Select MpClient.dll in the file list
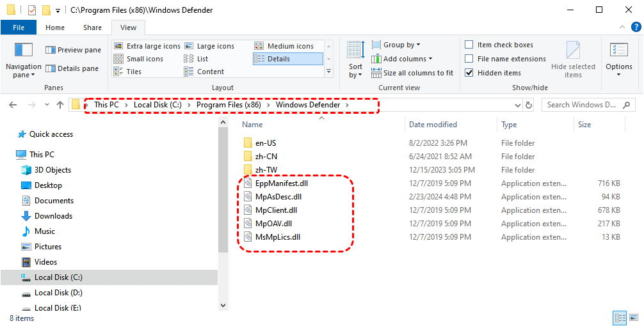Image resolution: width=644 pixels, height=326 pixels. (276, 210)
